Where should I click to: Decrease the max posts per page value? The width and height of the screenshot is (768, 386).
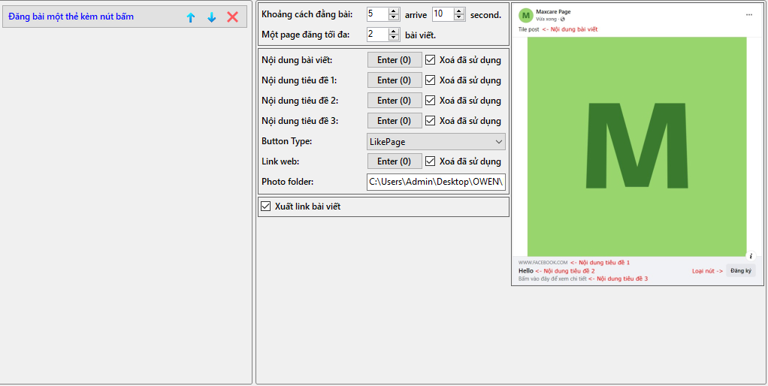click(x=394, y=38)
